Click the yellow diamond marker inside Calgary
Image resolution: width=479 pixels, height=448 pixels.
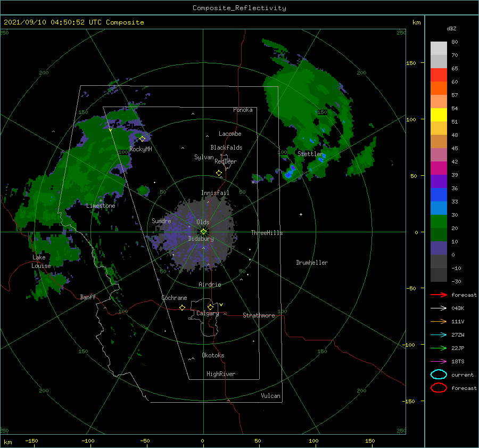(210, 307)
